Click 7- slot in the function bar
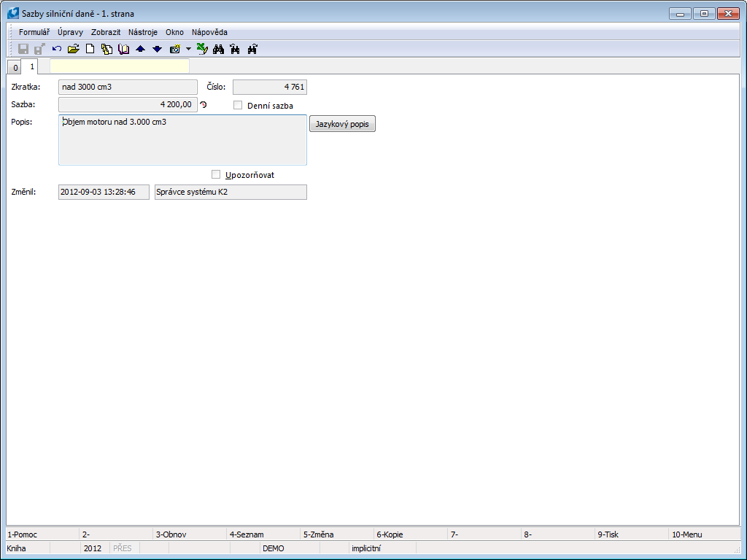 [x=484, y=534]
